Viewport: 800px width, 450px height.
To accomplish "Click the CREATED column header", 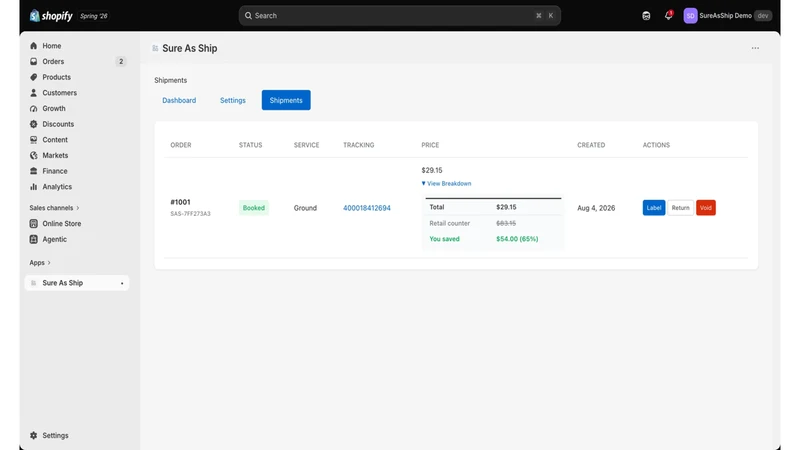I will [x=591, y=145].
